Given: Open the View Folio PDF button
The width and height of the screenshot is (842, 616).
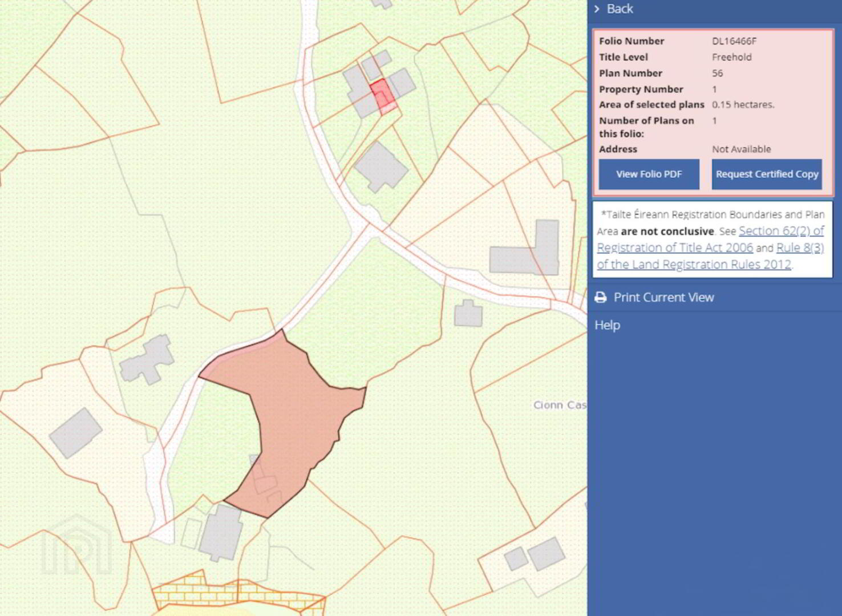Looking at the screenshot, I should (649, 174).
